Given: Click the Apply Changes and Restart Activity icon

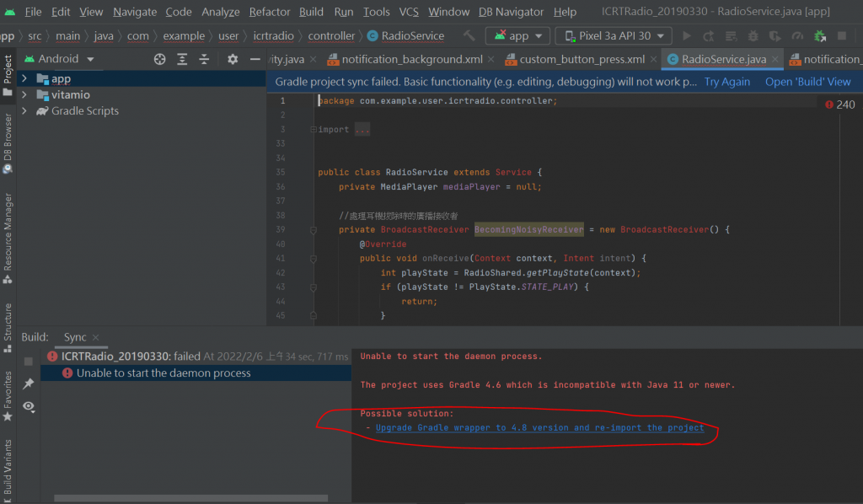Looking at the screenshot, I should click(709, 35).
